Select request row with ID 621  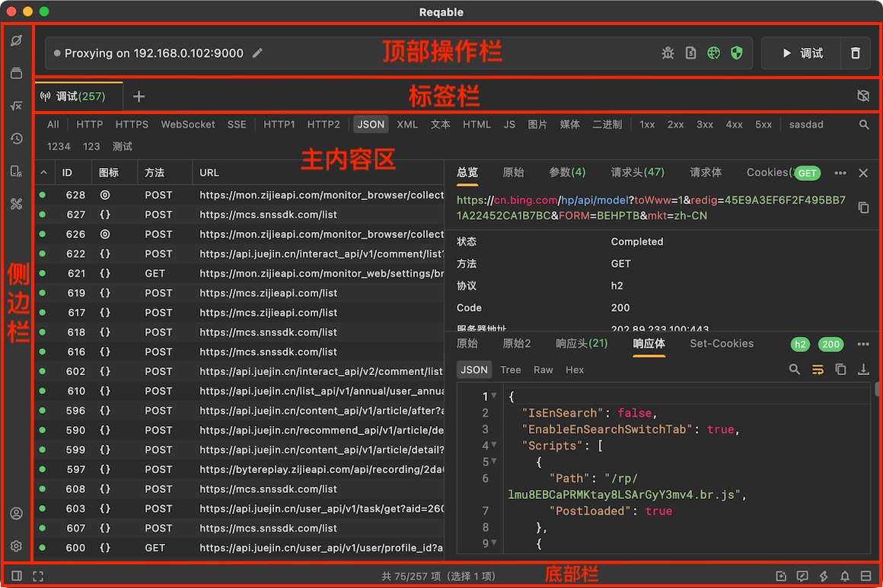pos(239,274)
